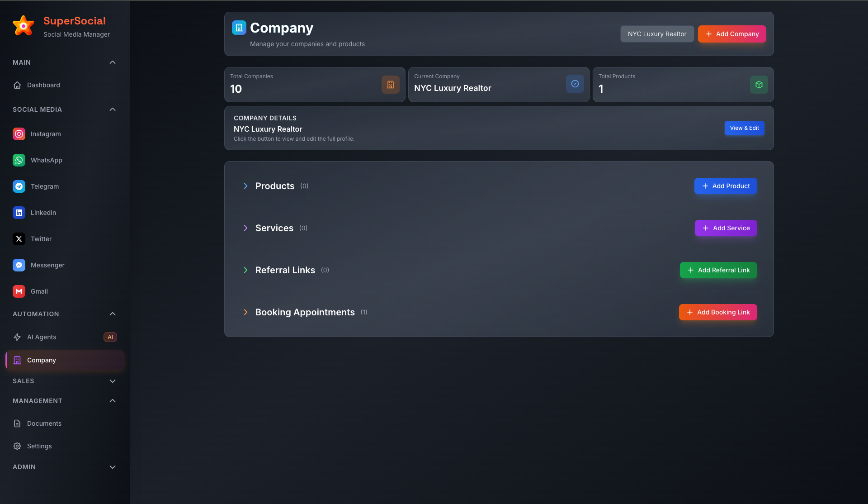868x504 pixels.
Task: Click the Add Company button
Action: point(731,34)
